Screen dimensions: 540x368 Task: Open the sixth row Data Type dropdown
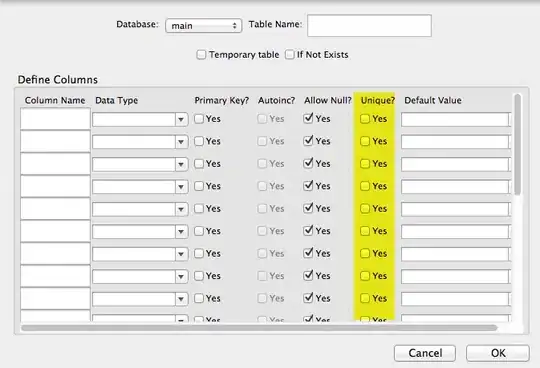point(140,232)
